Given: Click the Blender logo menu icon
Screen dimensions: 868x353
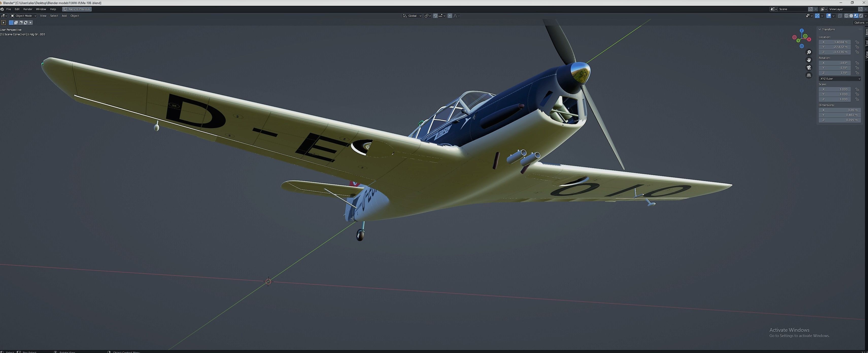Looking at the screenshot, I should [2, 9].
